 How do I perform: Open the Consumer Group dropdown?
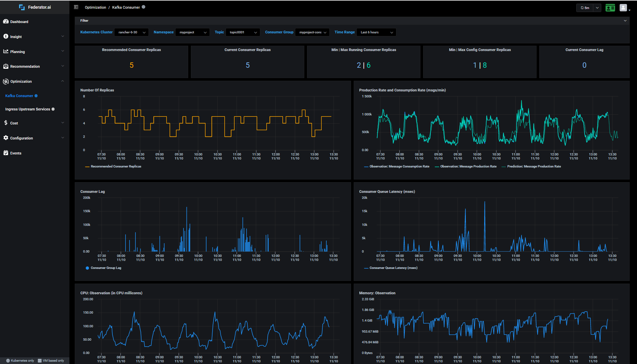point(312,32)
